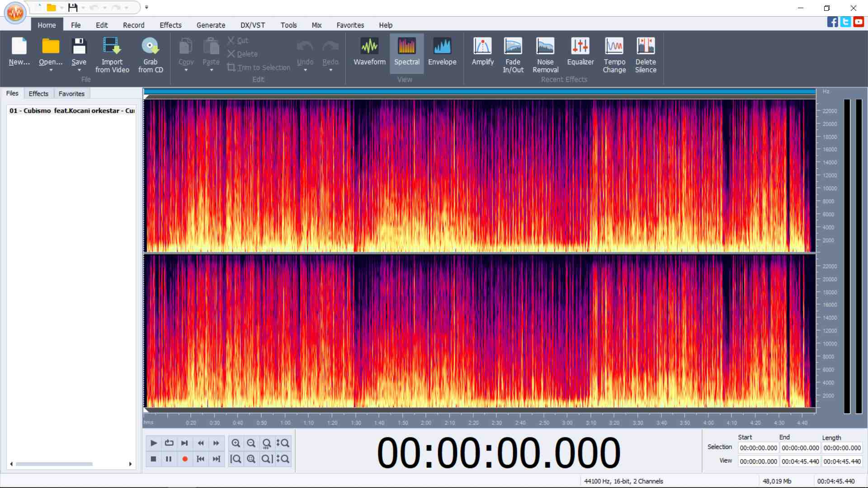868x488 pixels.
Task: Launch the Equalizer effect
Action: click(580, 53)
